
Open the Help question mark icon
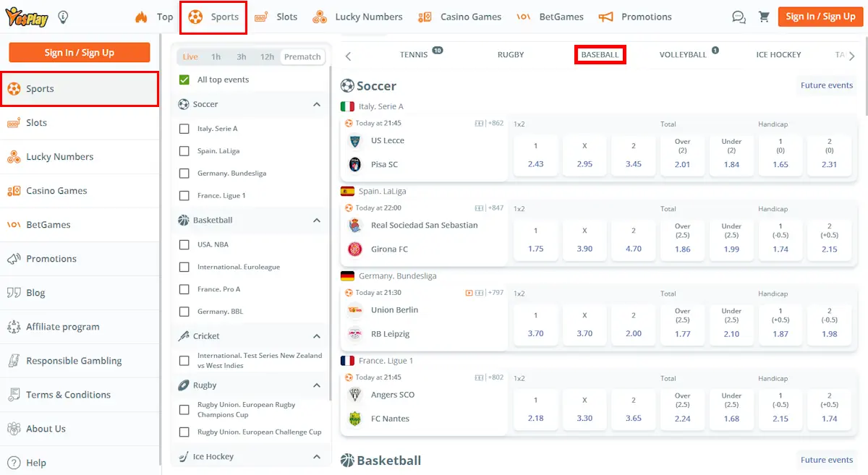tap(16, 463)
